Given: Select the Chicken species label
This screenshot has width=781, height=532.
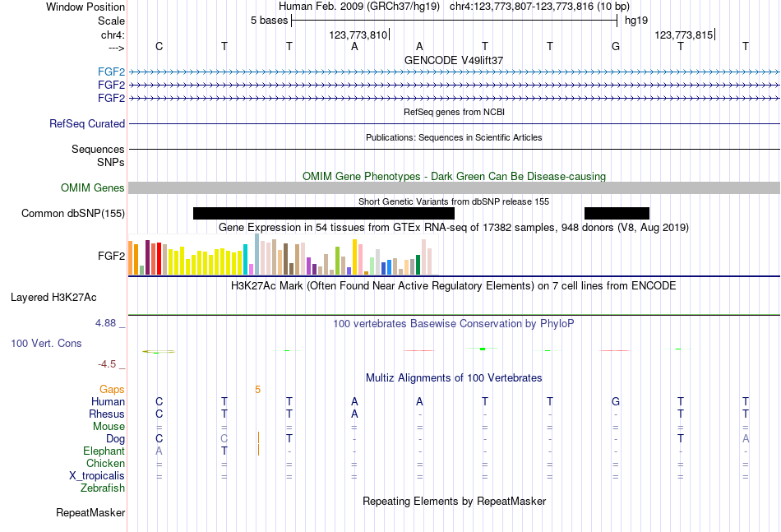Looking at the screenshot, I should coord(105,463).
